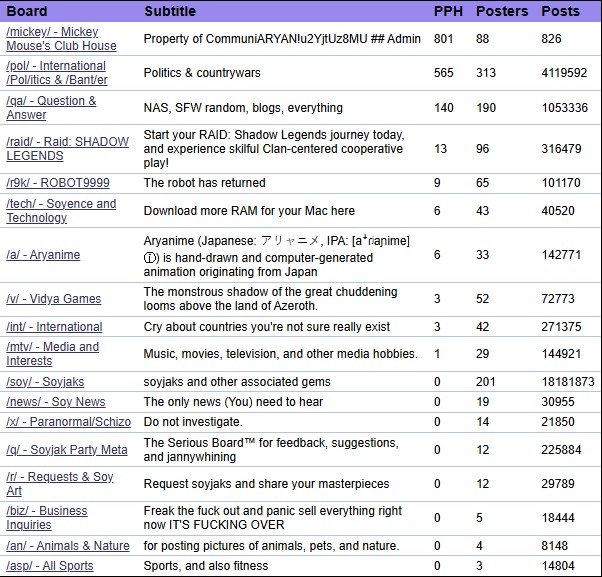The width and height of the screenshot is (602, 577).
Task: Click post count 18181873 for /soy/
Action: point(568,382)
